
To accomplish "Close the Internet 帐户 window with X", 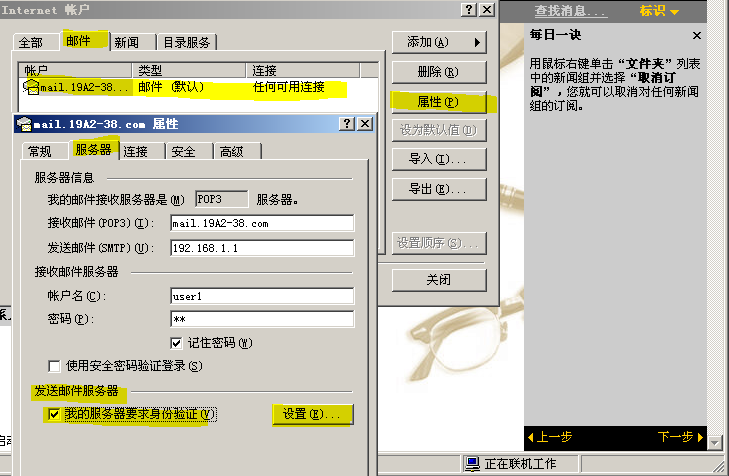I will (486, 9).
